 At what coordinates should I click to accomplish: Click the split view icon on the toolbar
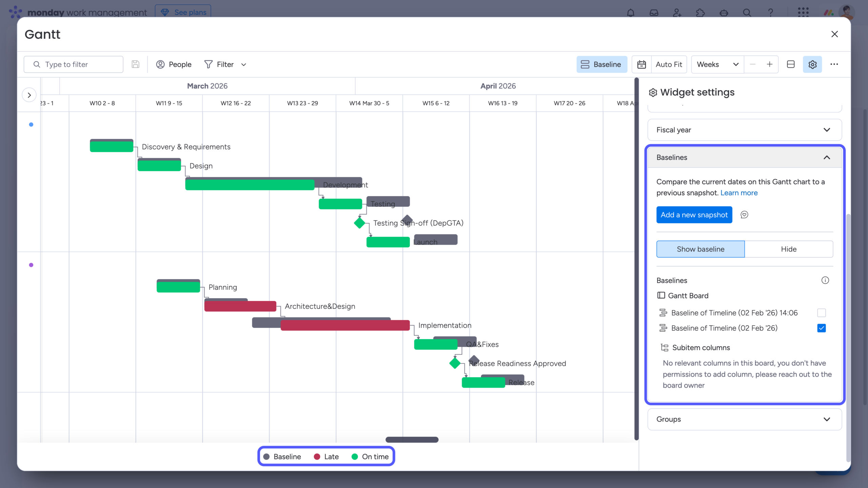(790, 64)
